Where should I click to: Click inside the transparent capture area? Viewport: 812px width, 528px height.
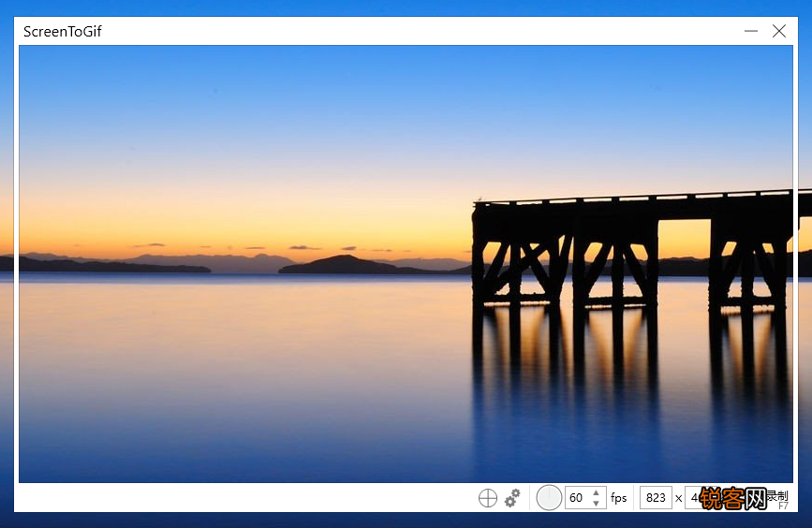406,264
